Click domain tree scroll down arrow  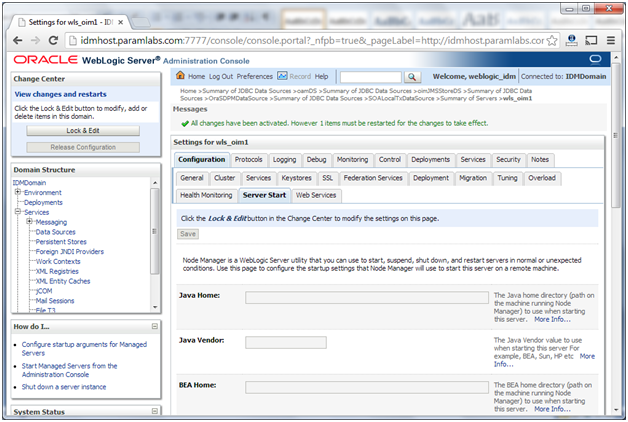(155, 307)
